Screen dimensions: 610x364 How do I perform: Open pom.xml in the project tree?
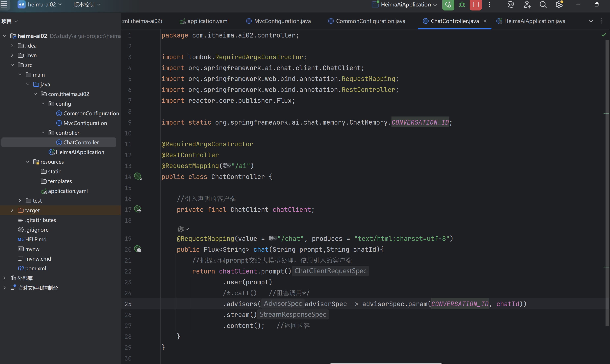(35, 268)
